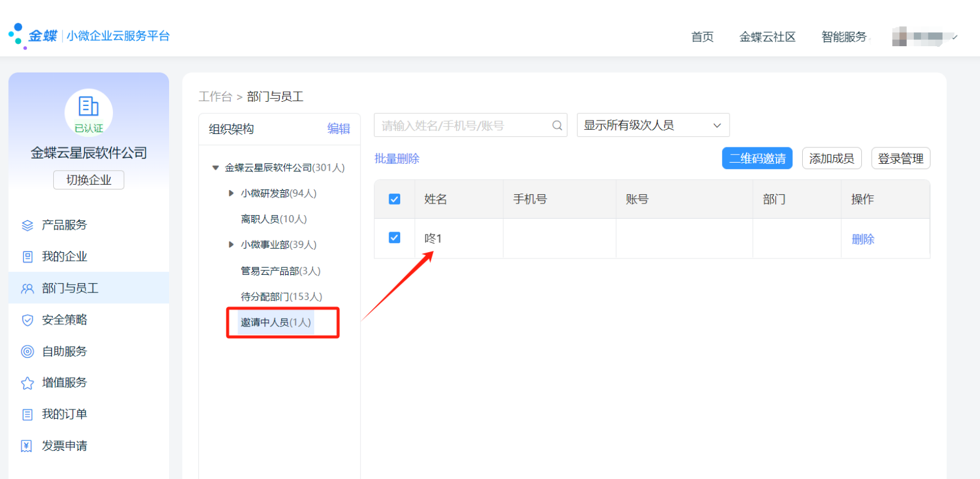Select 管易云产品部(3人) in the tree
980x479 pixels.
point(280,271)
